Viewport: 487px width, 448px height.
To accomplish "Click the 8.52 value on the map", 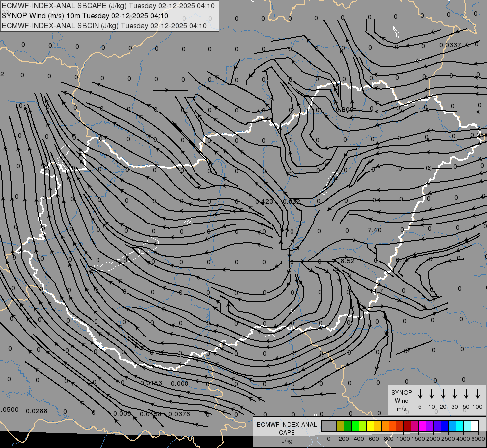I will coord(348,261).
